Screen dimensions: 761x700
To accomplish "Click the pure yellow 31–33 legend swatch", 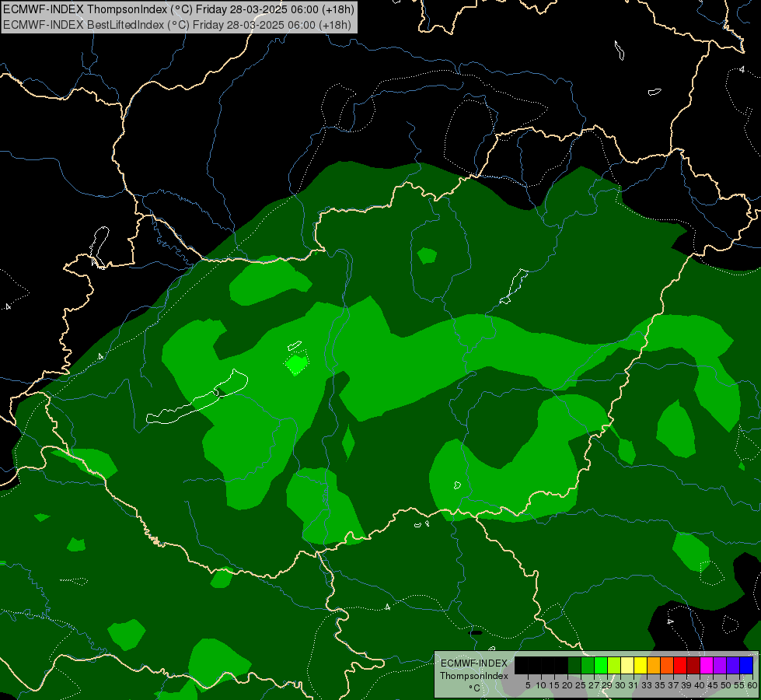I will point(641,665).
